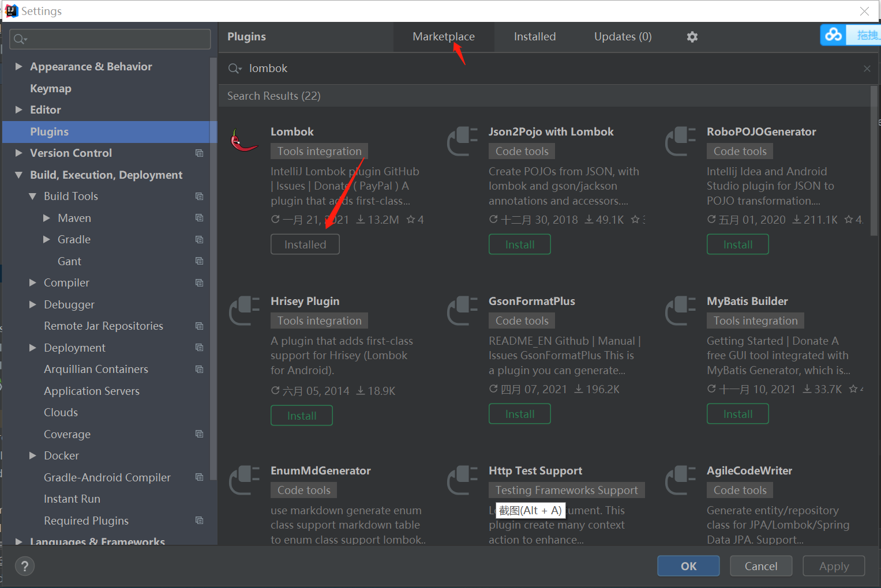
Task: Click the magnifier icon in the sidebar search
Action: point(19,39)
